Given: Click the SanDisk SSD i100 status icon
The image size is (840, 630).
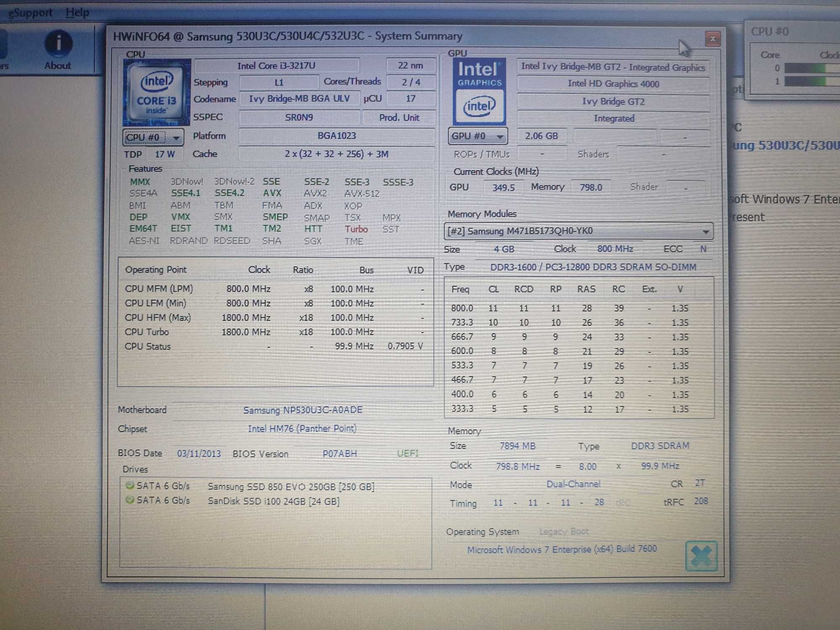Looking at the screenshot, I should [x=130, y=500].
